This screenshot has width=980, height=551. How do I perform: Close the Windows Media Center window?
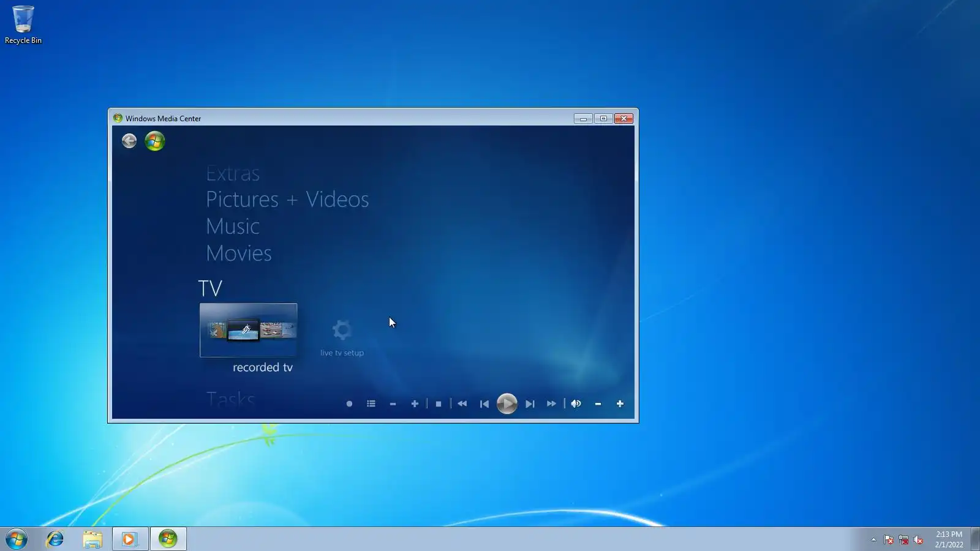pyautogui.click(x=624, y=119)
